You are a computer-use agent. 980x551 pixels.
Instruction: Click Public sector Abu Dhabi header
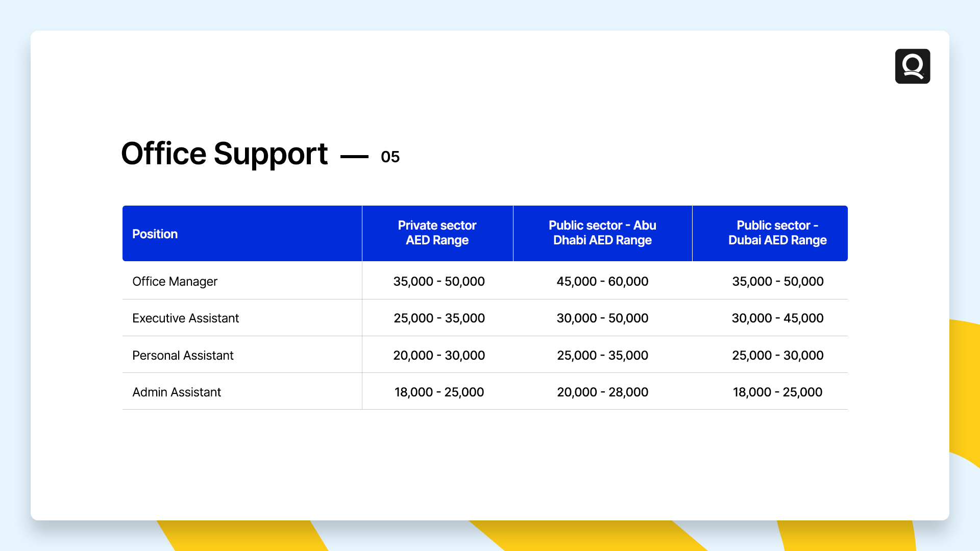pos(602,233)
